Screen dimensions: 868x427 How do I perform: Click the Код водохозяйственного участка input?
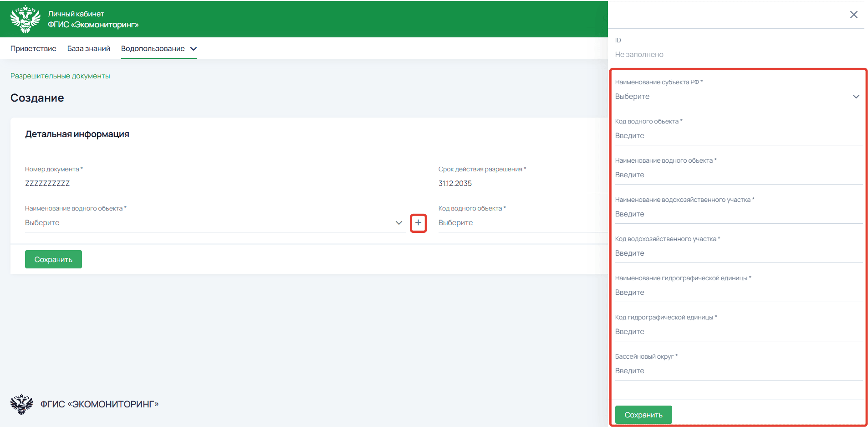point(738,253)
